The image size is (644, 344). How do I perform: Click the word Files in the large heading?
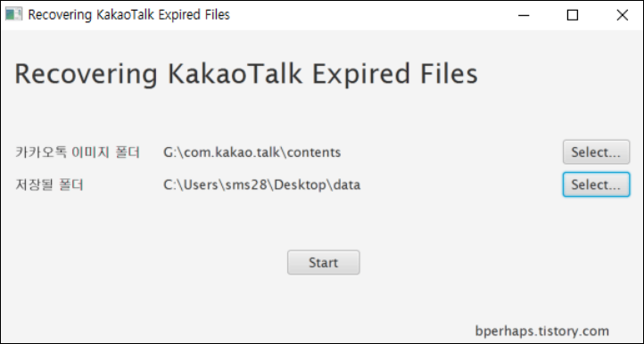click(449, 74)
